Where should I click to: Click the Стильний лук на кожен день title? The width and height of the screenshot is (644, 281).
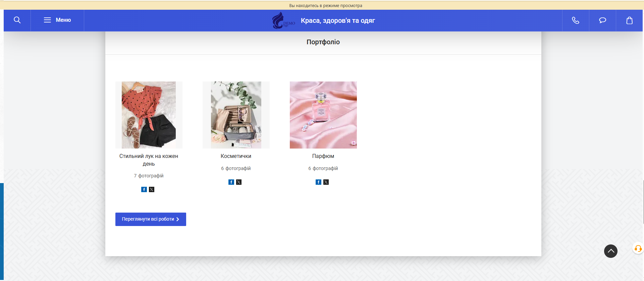click(149, 160)
